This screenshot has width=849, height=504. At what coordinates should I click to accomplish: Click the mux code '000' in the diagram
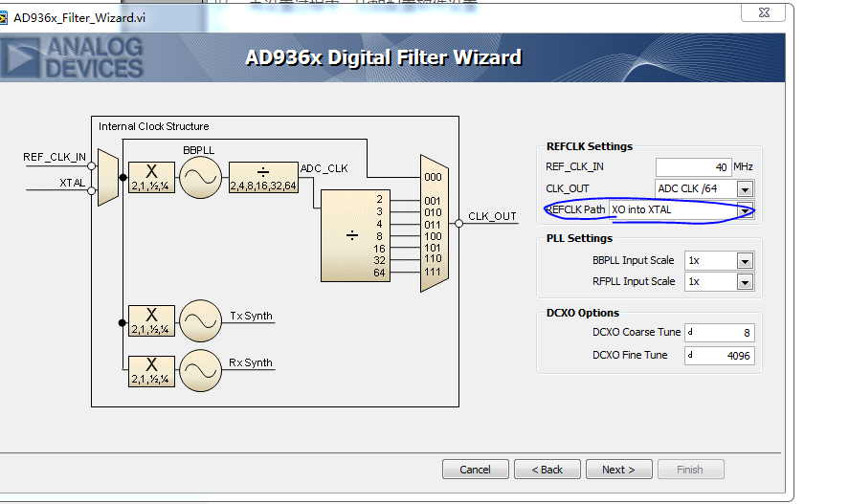pos(433,177)
